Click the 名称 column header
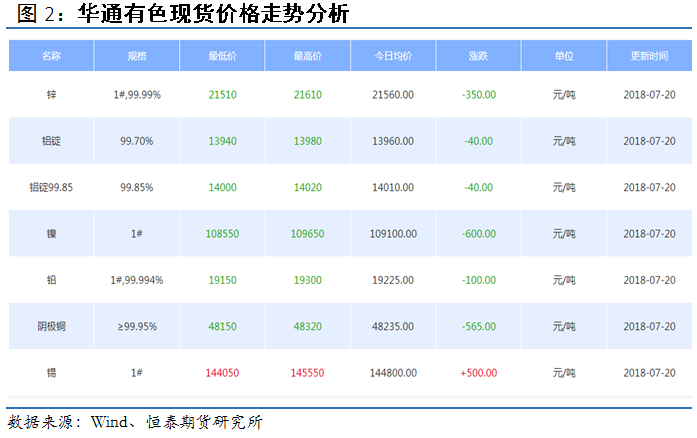 pos(51,56)
